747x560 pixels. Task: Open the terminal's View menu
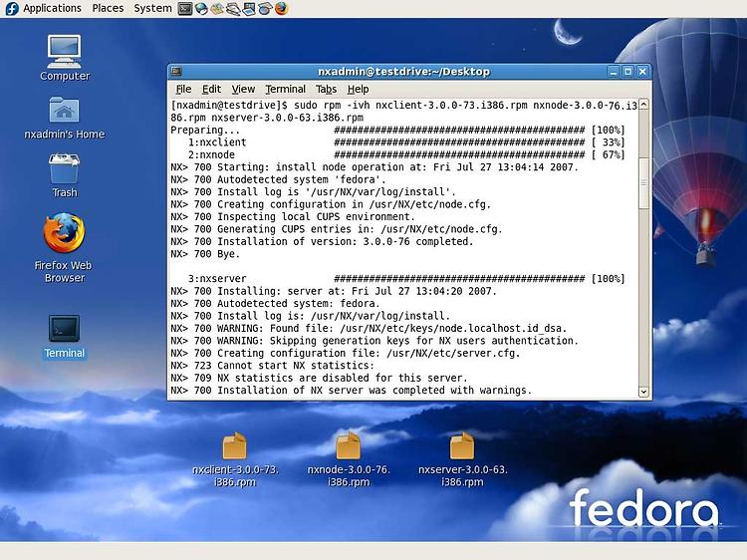pos(243,89)
